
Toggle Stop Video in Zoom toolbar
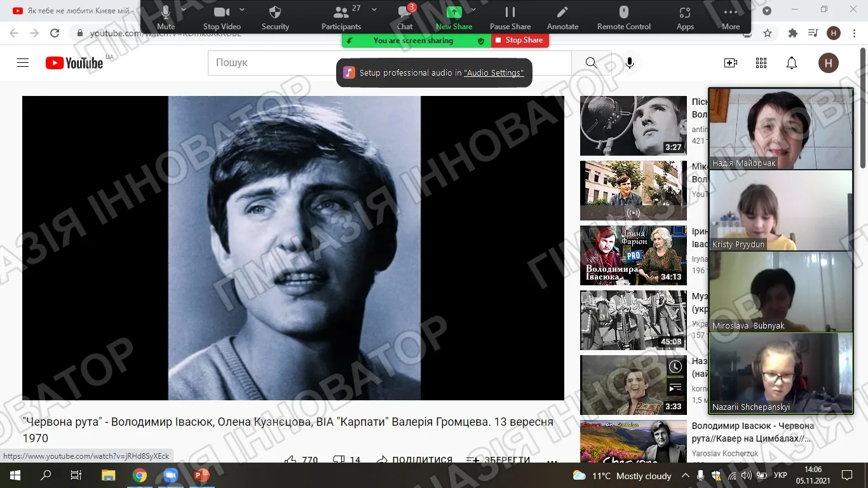[222, 17]
